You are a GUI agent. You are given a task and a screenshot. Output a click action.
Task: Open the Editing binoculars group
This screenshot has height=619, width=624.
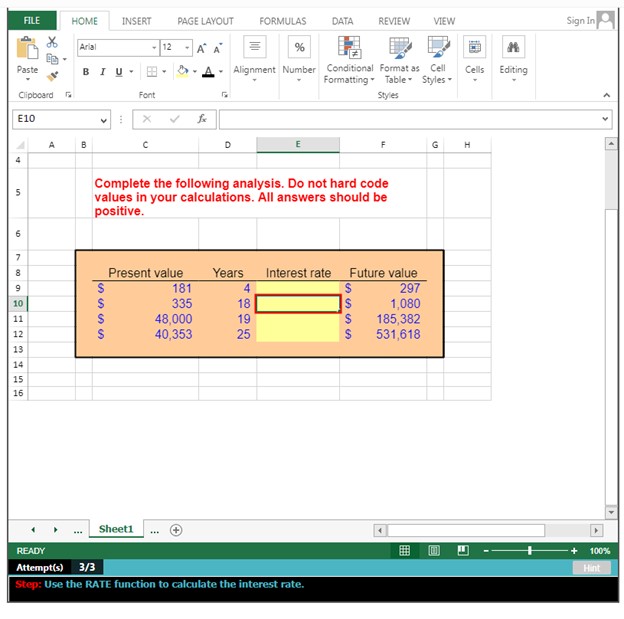click(513, 47)
